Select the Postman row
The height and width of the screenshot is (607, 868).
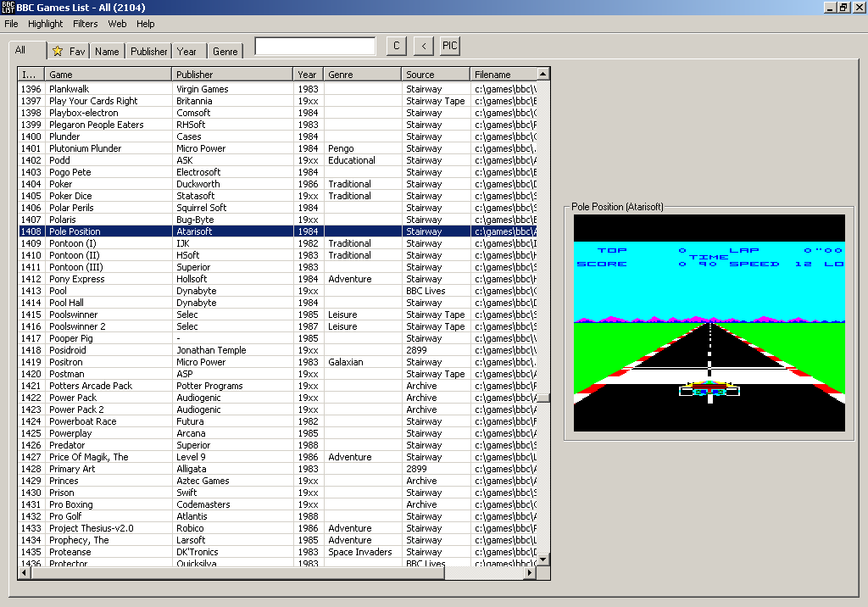click(x=277, y=374)
